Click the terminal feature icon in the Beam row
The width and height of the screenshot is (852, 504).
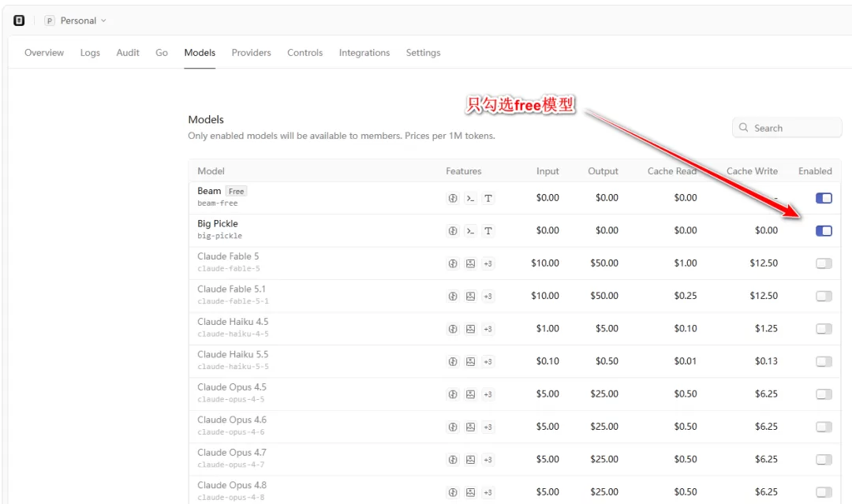pyautogui.click(x=470, y=198)
